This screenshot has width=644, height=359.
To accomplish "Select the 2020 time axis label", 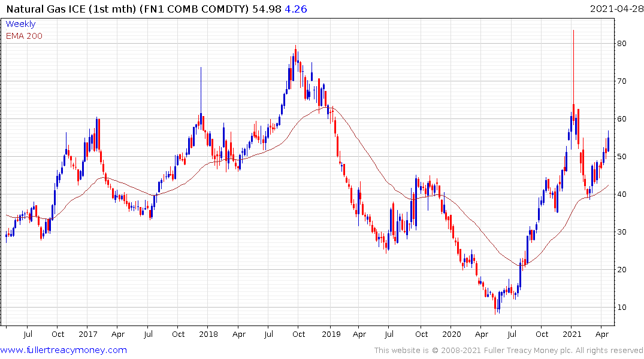I will [x=452, y=334].
